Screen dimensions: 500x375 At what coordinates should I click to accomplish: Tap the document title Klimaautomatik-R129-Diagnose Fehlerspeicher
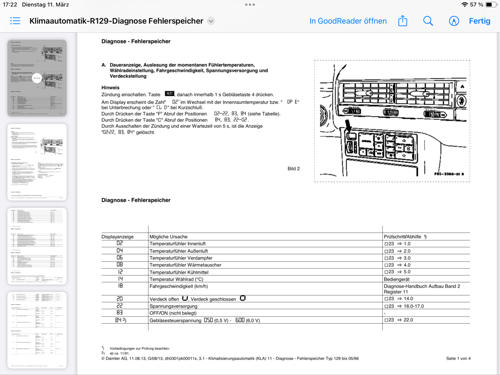116,21
